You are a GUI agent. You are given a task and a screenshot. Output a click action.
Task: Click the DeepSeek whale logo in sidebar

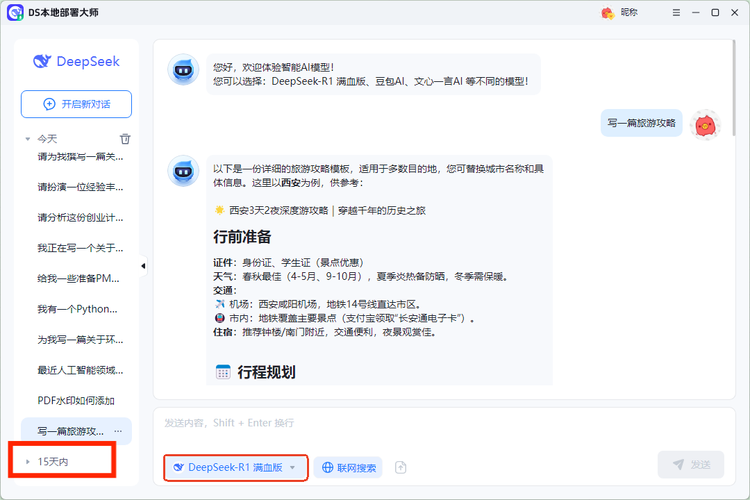point(42,61)
